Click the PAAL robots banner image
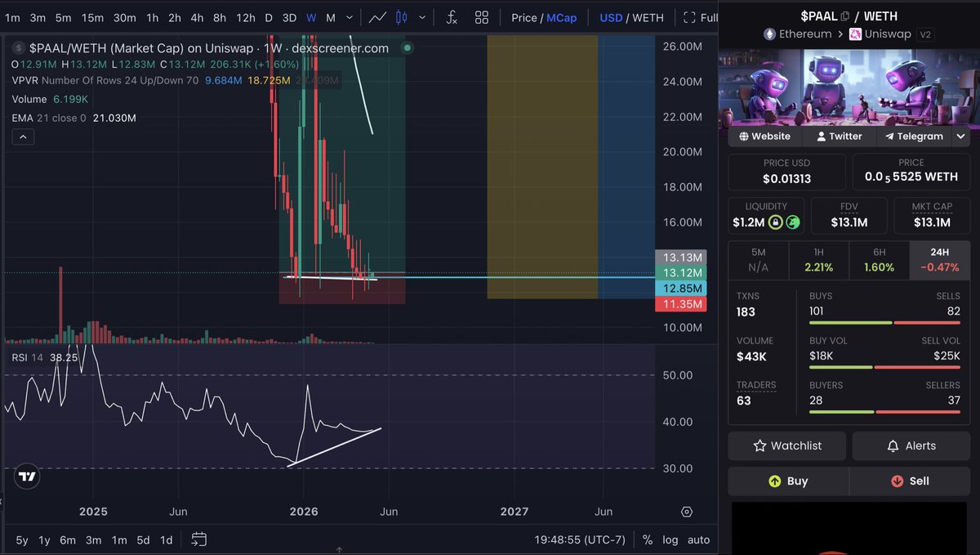 [x=849, y=88]
